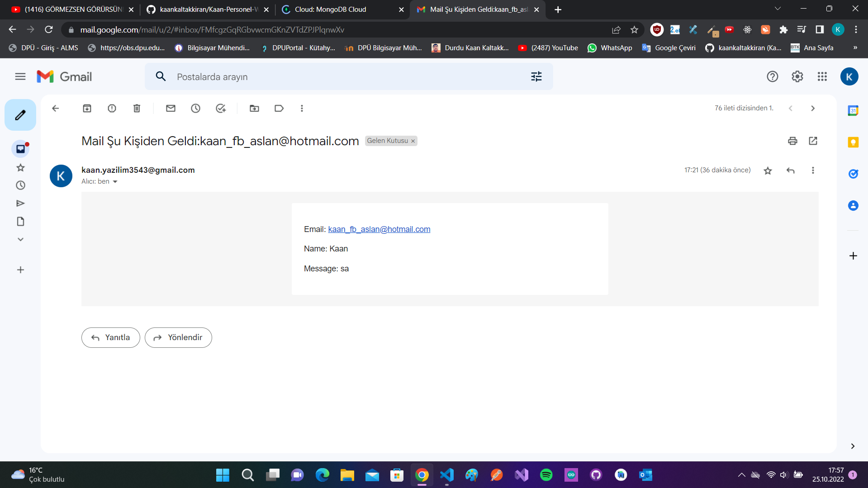Open the volume control in system tray

pyautogui.click(x=784, y=475)
